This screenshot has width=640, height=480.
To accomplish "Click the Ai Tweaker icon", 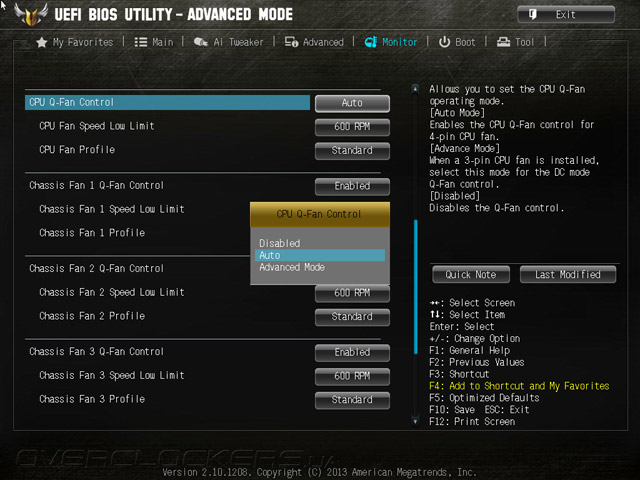I will (200, 42).
